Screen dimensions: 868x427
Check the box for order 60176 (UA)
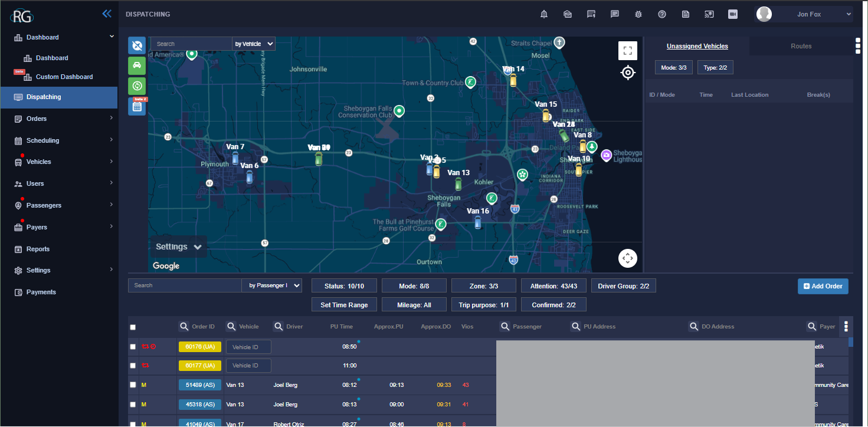pyautogui.click(x=133, y=347)
